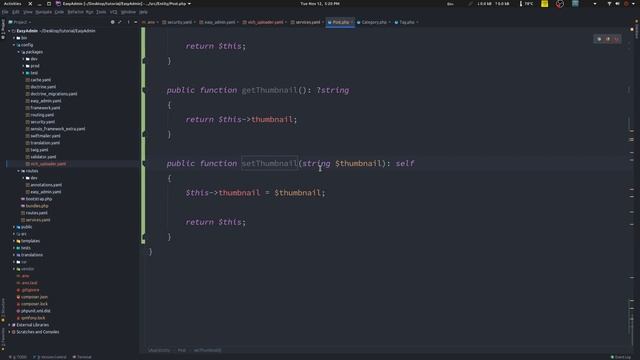
Task: Collapse the config folder
Action: [x=14, y=45]
